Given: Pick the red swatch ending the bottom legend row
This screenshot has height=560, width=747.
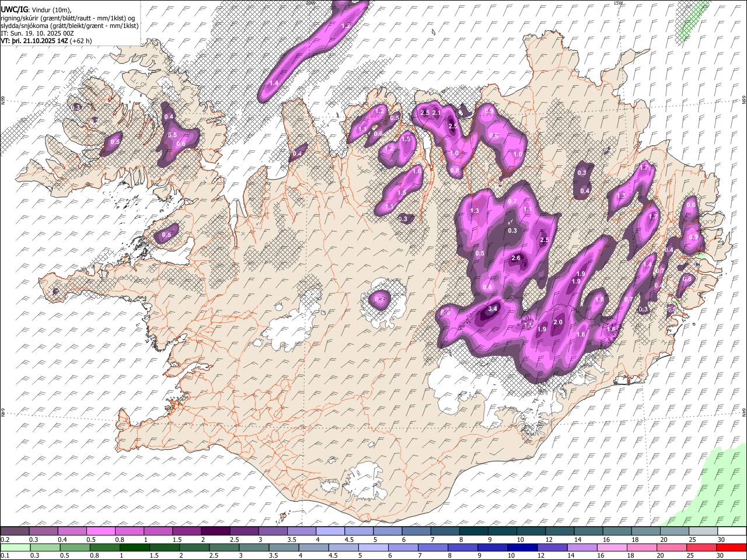Looking at the screenshot, I should pos(731,547).
